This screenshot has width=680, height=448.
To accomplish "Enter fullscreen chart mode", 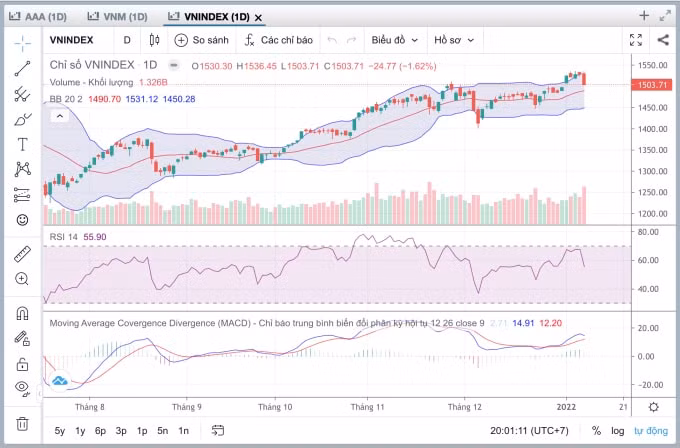I will 636,40.
